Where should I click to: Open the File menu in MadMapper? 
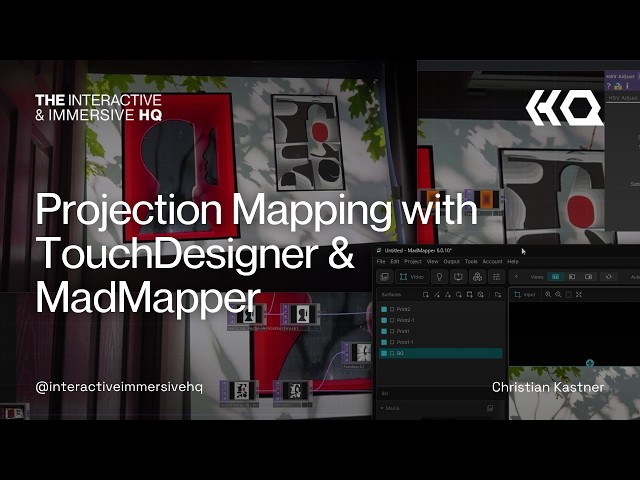pos(381,262)
